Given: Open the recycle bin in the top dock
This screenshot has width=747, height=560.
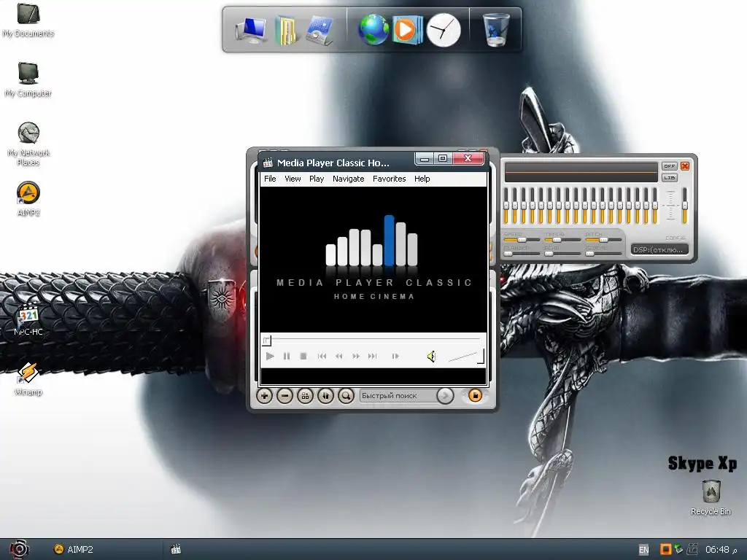Looking at the screenshot, I should (x=496, y=29).
